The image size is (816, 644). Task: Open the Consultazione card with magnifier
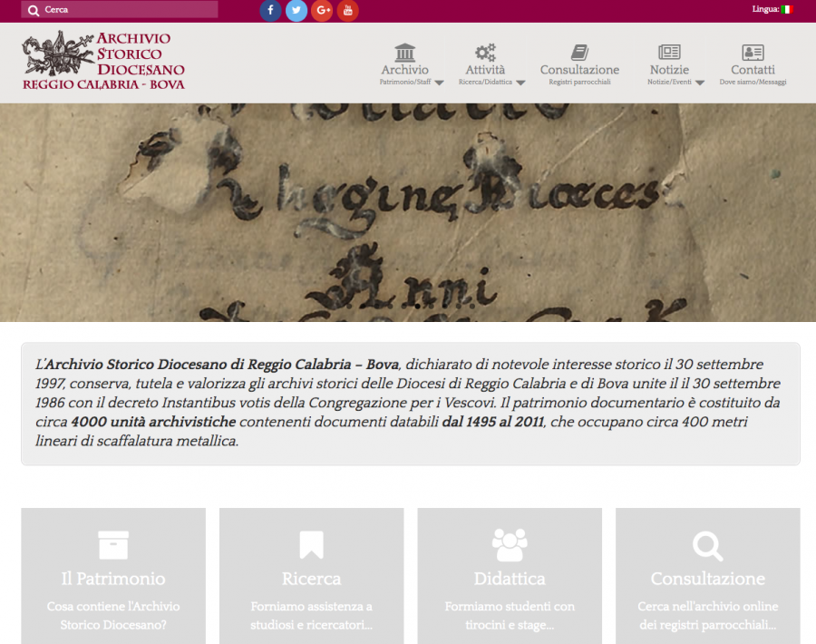click(x=708, y=576)
